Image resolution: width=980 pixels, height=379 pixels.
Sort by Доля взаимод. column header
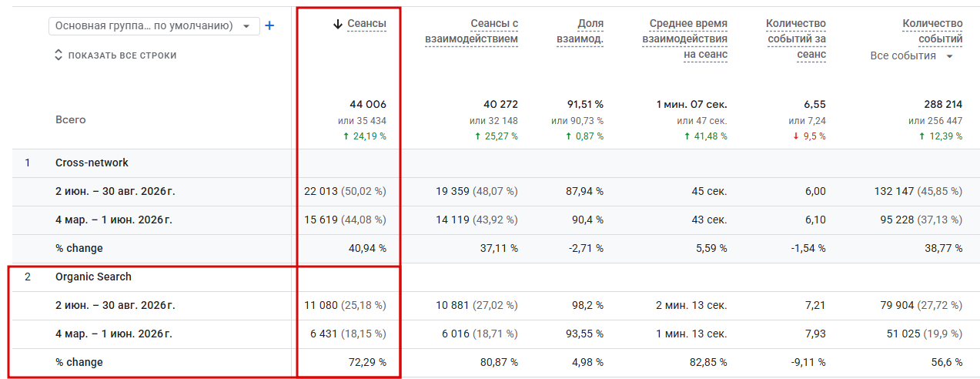coord(580,32)
